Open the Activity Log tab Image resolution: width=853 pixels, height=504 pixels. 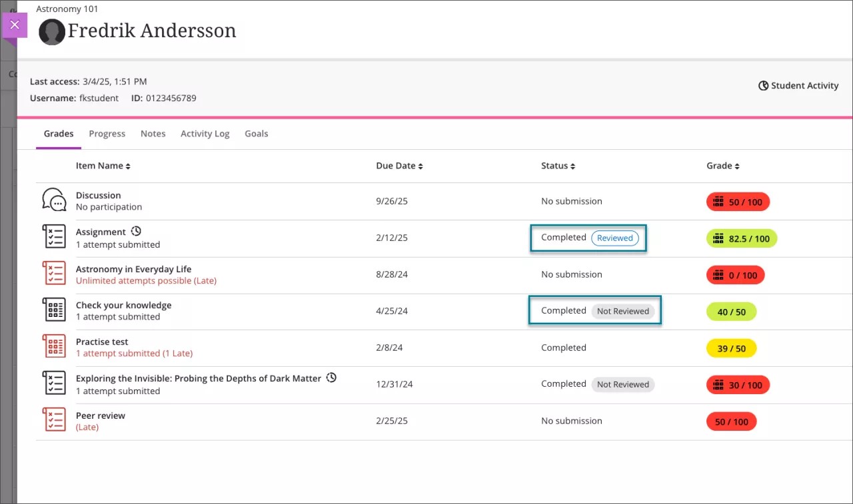point(205,133)
